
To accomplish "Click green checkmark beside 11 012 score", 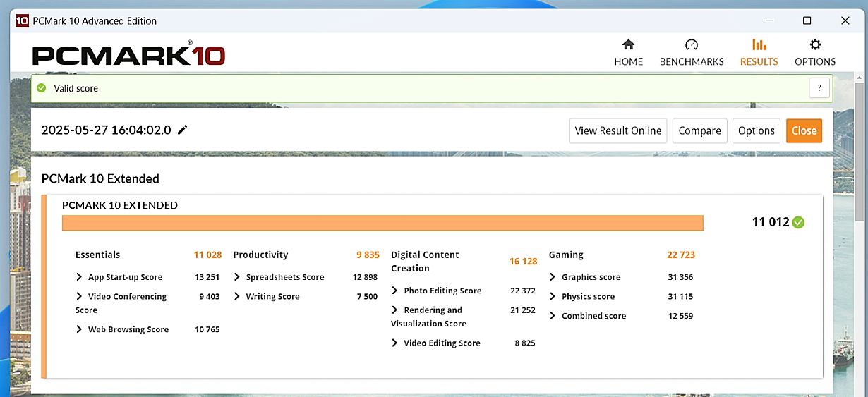I will (798, 223).
